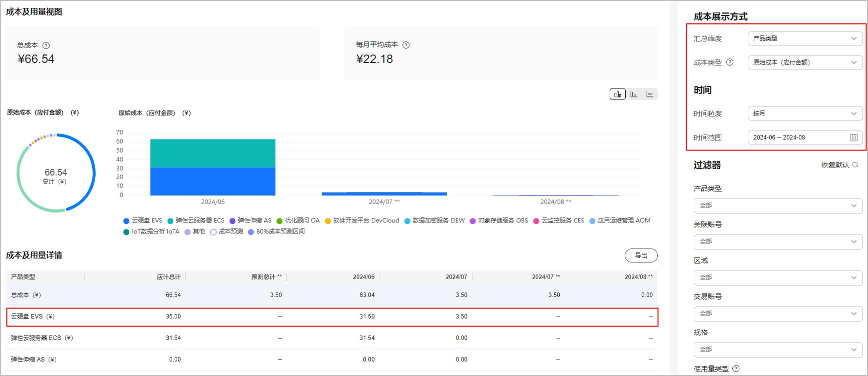Click the 产品类型 table column header
This screenshot has width=868, height=376.
pyautogui.click(x=23, y=277)
